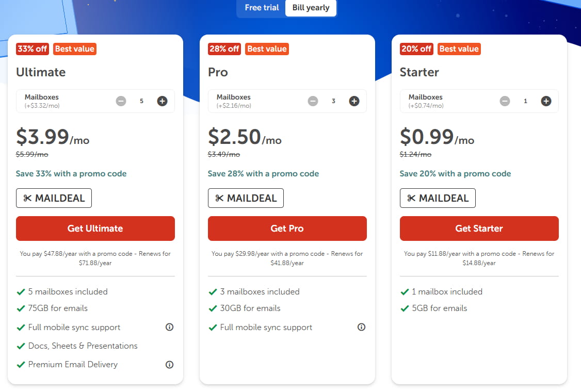Decrease mailboxes on the Ultimate plan
Screen dimensions: 581x392
(121, 101)
